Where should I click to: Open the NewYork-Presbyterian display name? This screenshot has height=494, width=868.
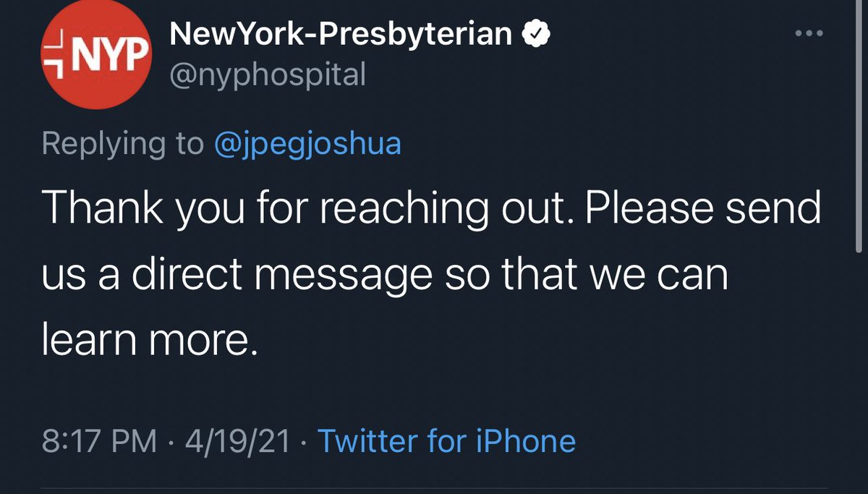click(x=341, y=34)
